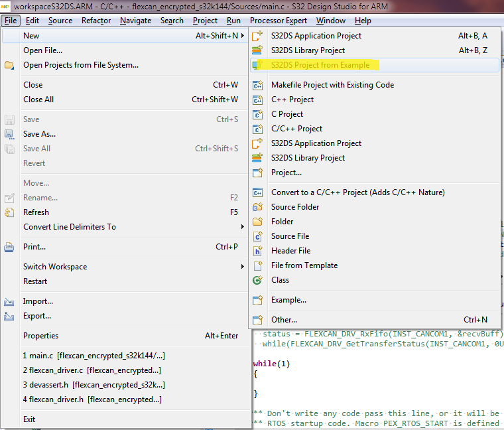Click the FLEXCAN_DRV_GetTransferStatus code line

(x=383, y=344)
